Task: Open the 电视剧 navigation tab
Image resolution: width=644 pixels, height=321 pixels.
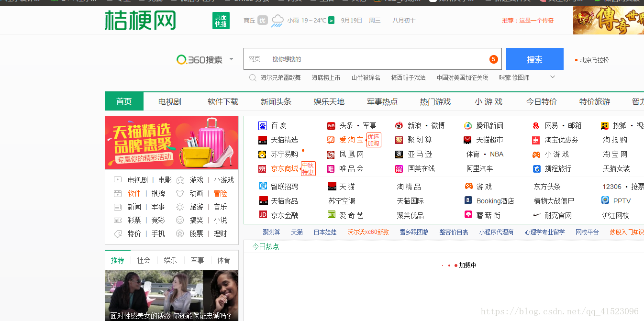Action: click(x=170, y=101)
